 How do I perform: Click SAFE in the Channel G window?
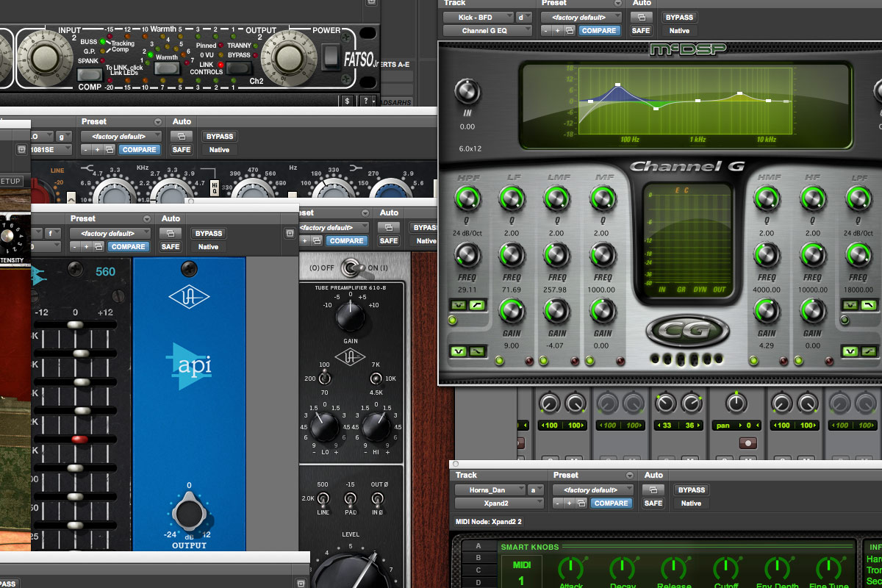[x=641, y=31]
